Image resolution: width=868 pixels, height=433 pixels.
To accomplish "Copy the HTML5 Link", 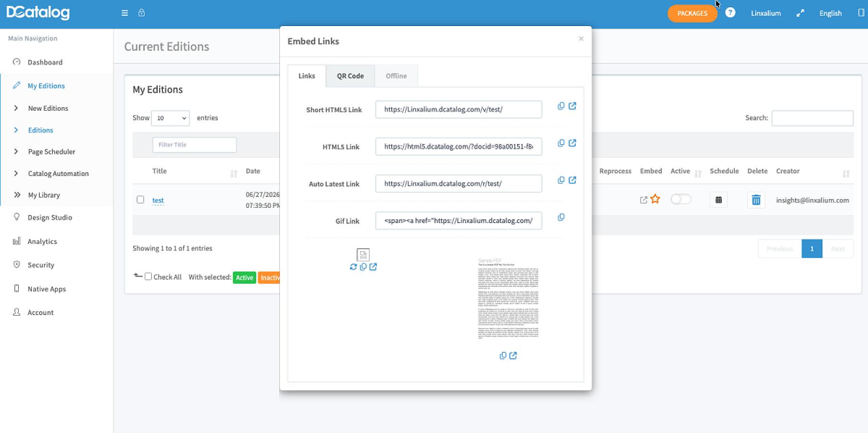I will pos(561,143).
